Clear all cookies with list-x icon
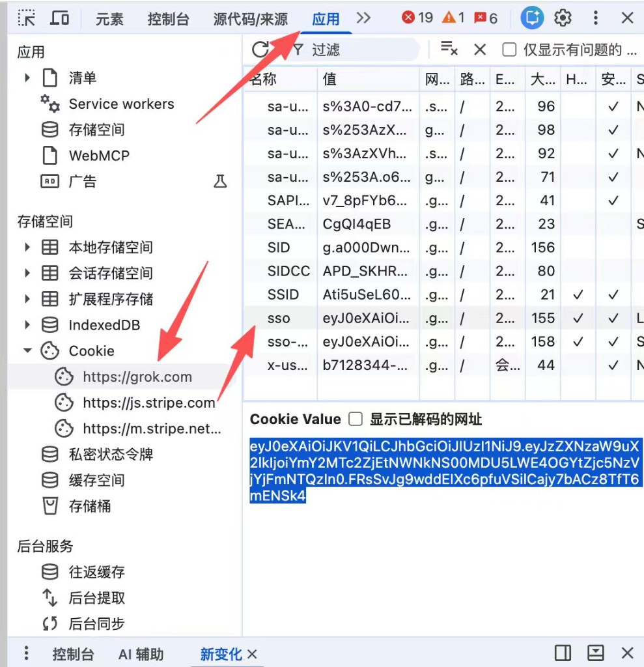The width and height of the screenshot is (644, 667). coord(449,48)
